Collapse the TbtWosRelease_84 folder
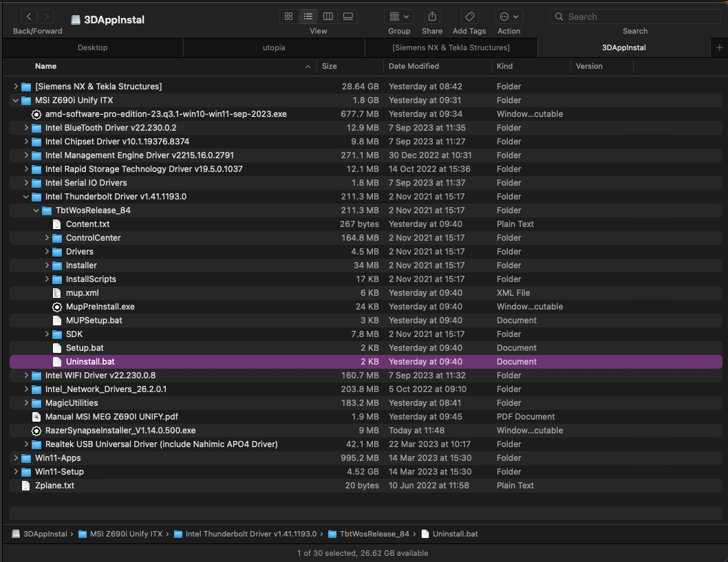 coord(36,210)
